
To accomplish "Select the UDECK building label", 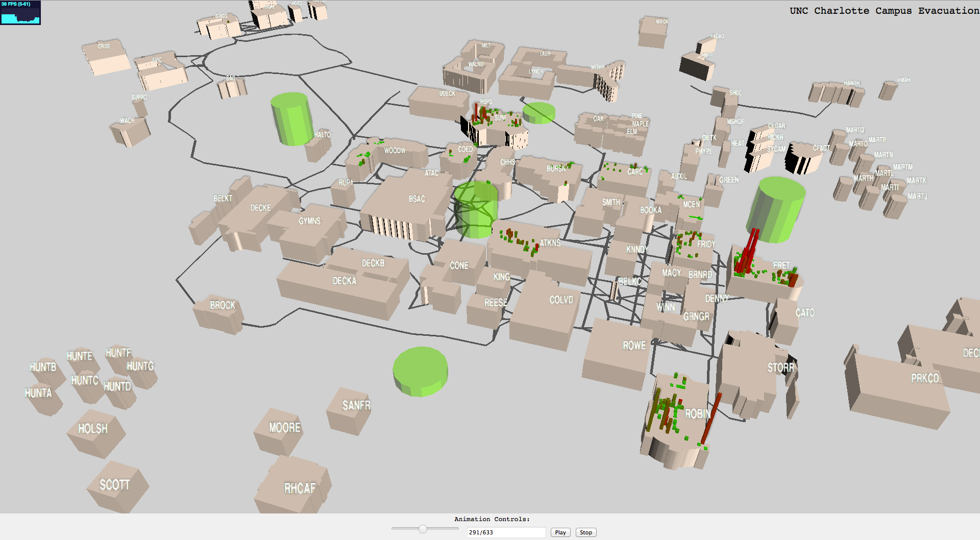I will (447, 93).
